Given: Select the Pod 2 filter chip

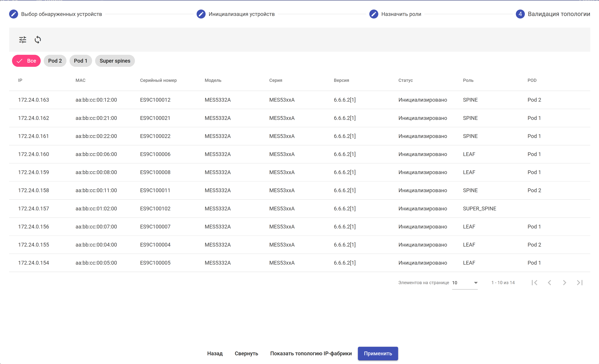Looking at the screenshot, I should (x=55, y=61).
